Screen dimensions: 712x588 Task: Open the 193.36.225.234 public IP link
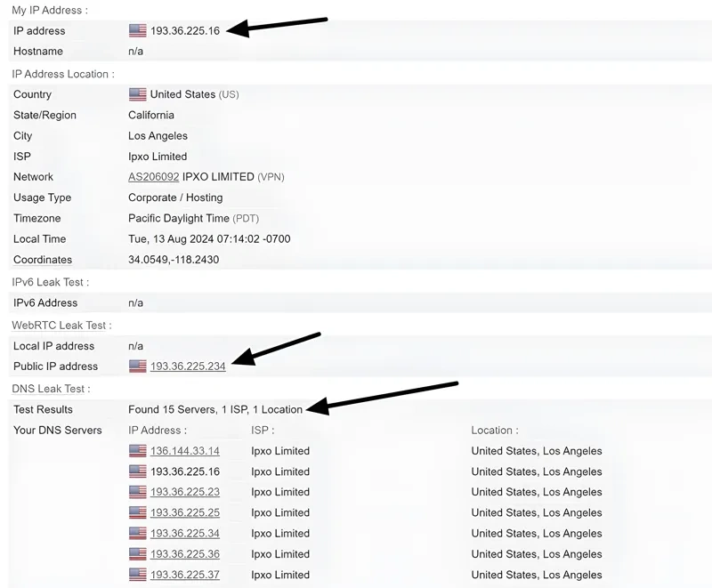(188, 366)
